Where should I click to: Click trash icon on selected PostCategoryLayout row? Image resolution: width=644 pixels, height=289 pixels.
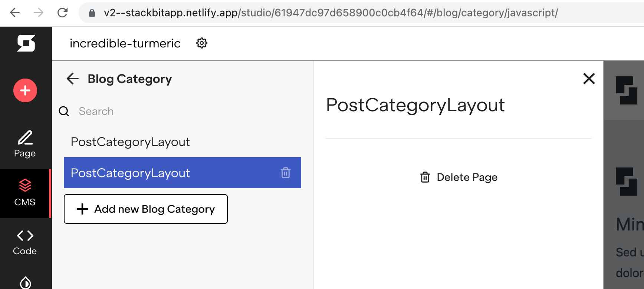coord(285,173)
